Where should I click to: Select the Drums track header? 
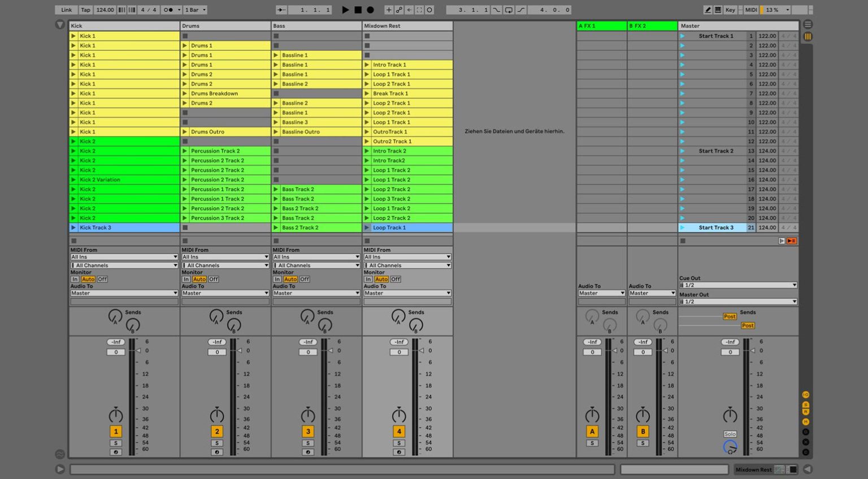(225, 26)
